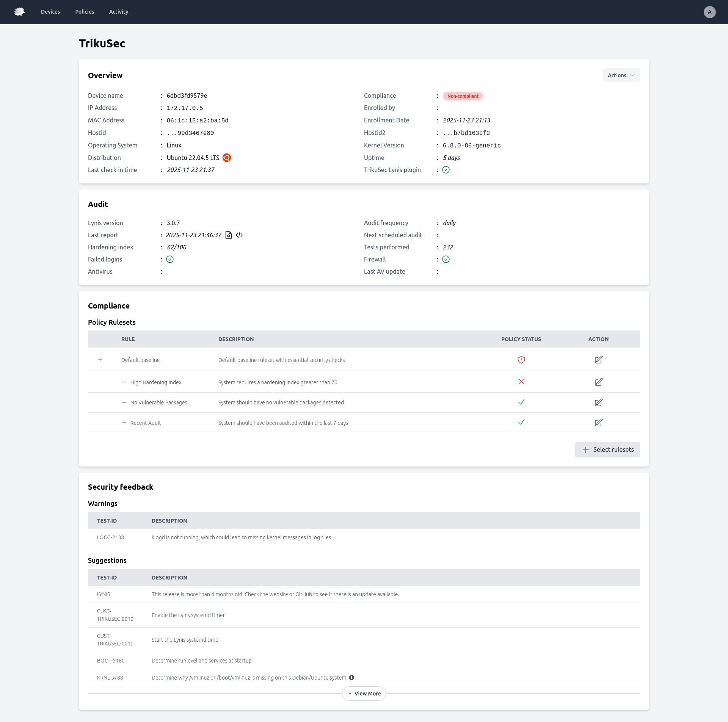Open the user avatar in the top-right corner

[x=709, y=12]
